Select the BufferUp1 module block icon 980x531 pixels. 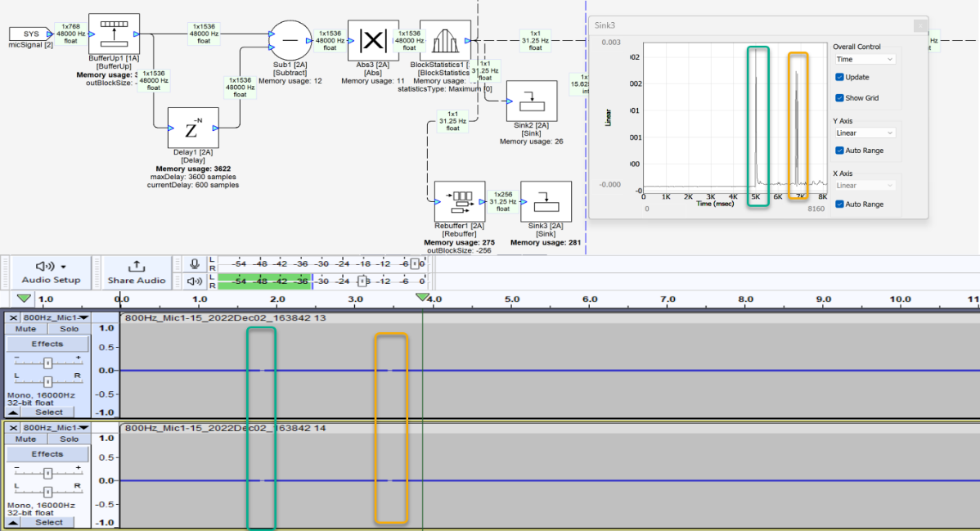[114, 34]
